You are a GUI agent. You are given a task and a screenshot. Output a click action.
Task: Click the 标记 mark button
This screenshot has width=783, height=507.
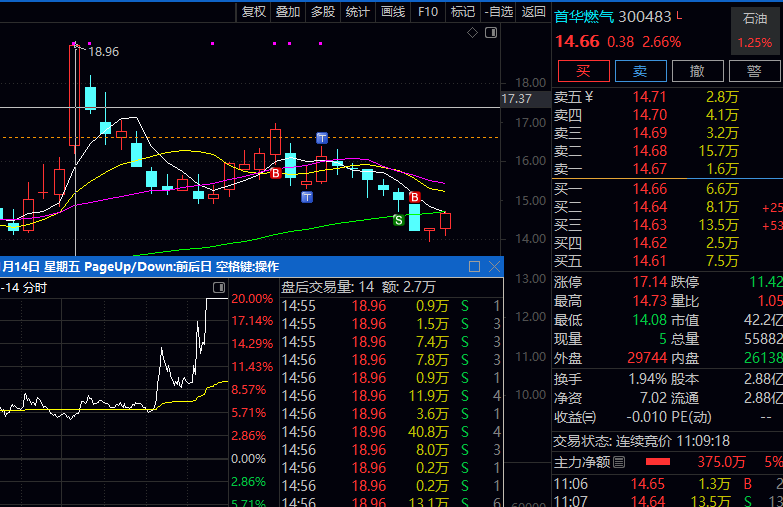coord(462,11)
